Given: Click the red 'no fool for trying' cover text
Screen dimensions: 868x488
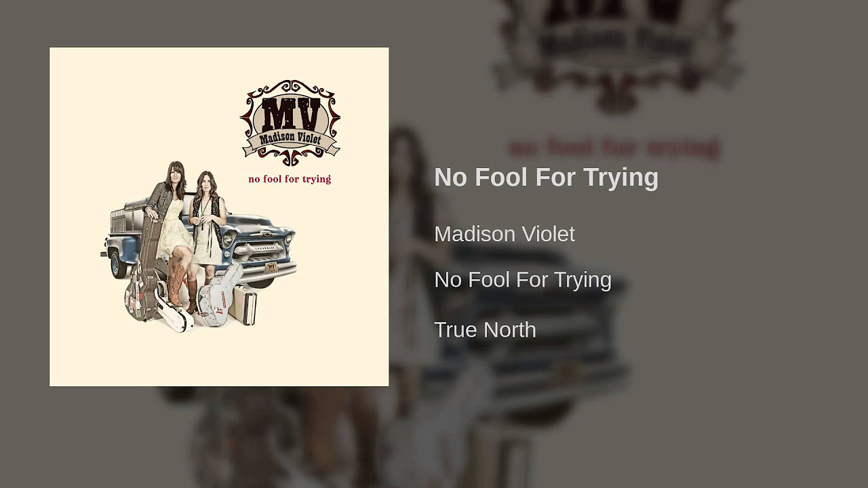Looking at the screenshot, I should (x=290, y=179).
